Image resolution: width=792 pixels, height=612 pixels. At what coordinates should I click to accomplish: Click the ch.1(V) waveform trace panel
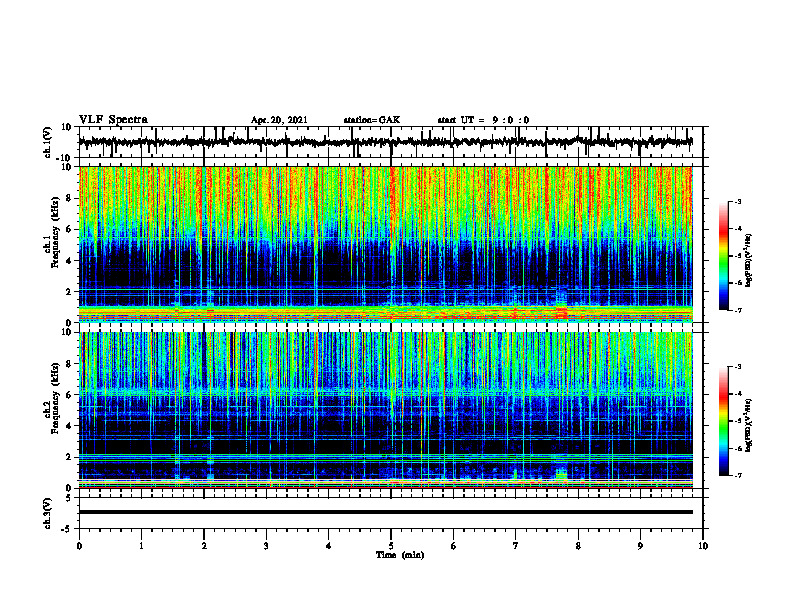coord(391,142)
